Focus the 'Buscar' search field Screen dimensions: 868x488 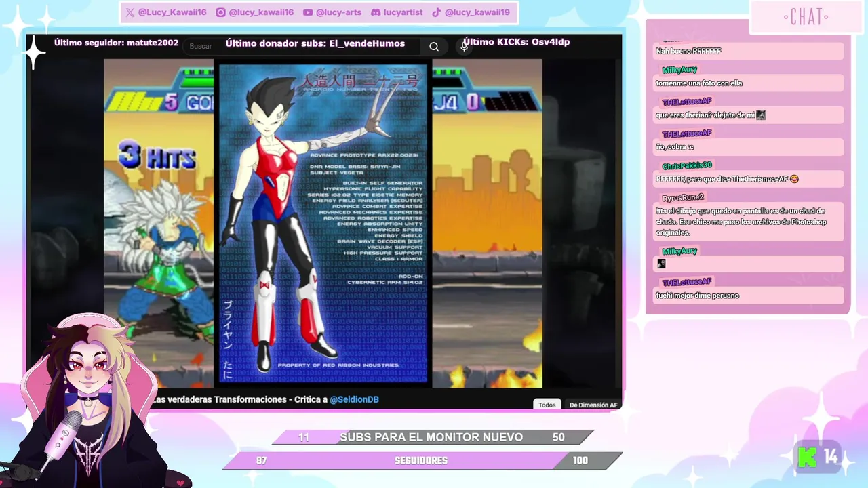tap(302, 46)
